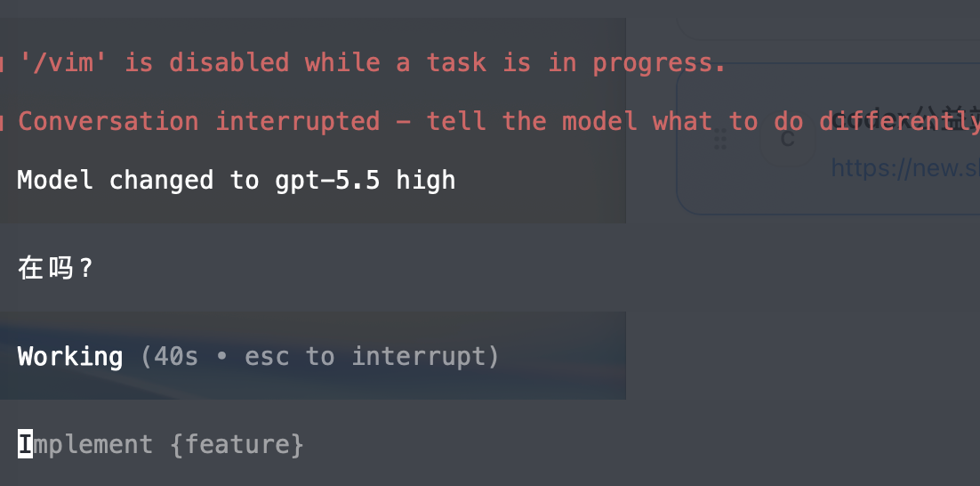The width and height of the screenshot is (980, 486).
Task: Click the {feature} placeholder token
Action: click(237, 444)
